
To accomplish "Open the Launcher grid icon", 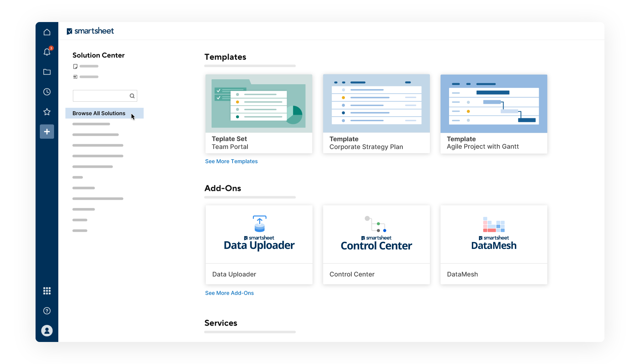I will (47, 291).
